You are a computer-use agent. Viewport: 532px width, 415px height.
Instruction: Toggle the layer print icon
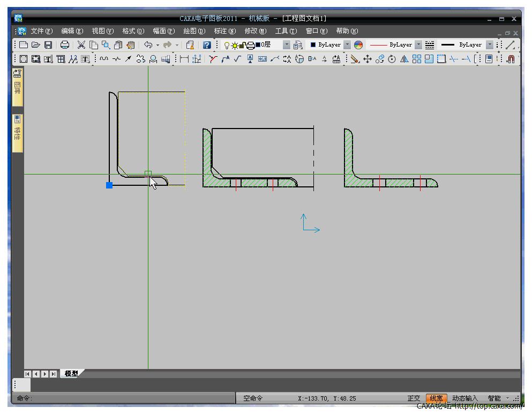pos(250,45)
